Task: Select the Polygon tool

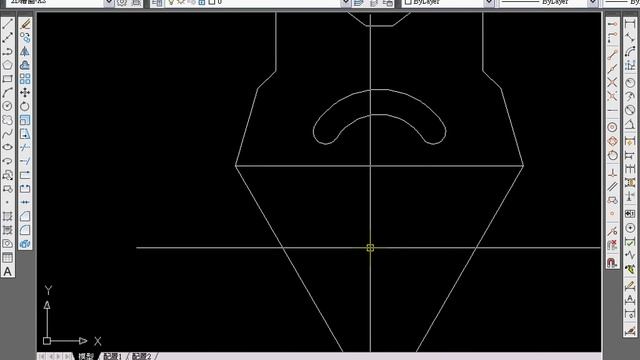Action: click(7, 65)
